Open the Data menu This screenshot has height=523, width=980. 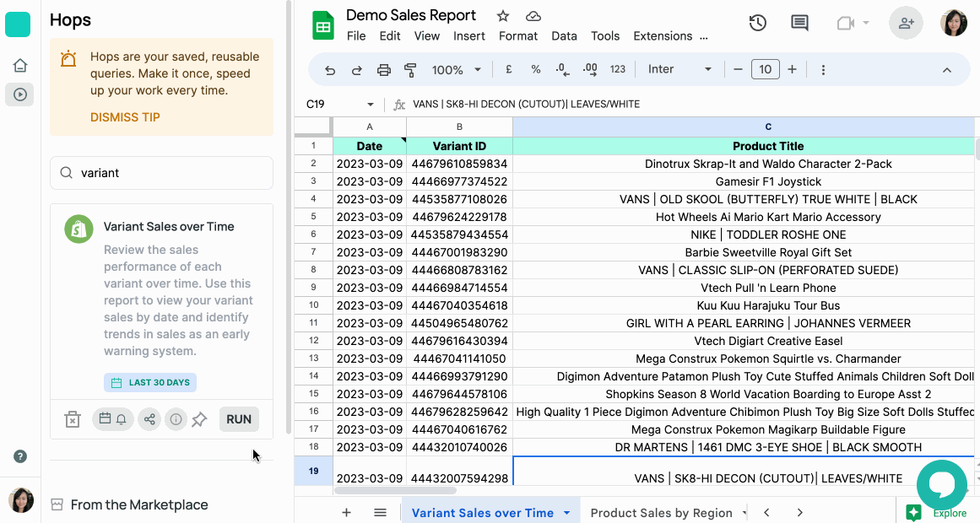click(x=565, y=36)
